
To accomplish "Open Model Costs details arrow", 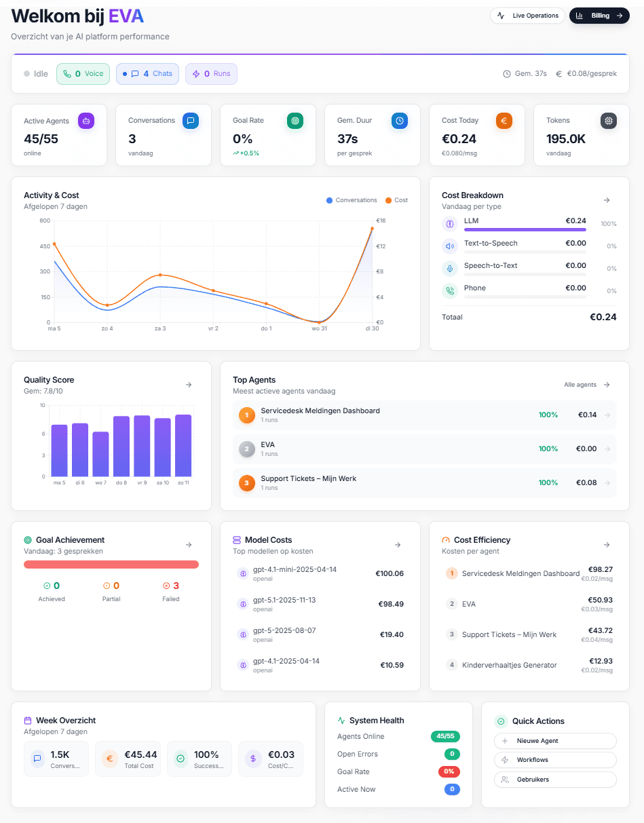I will click(x=398, y=545).
